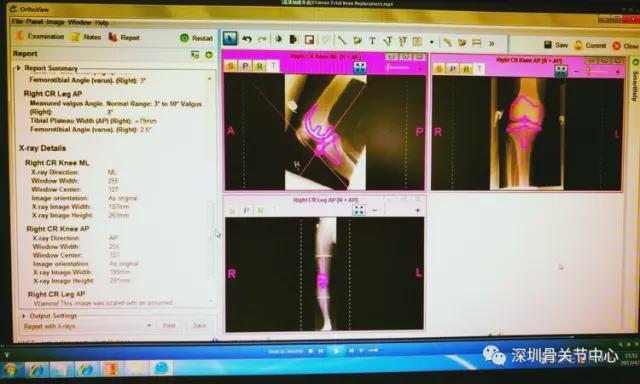The image size is (640, 384).
Task: Select the line measurement tool
Action: (x=341, y=40)
